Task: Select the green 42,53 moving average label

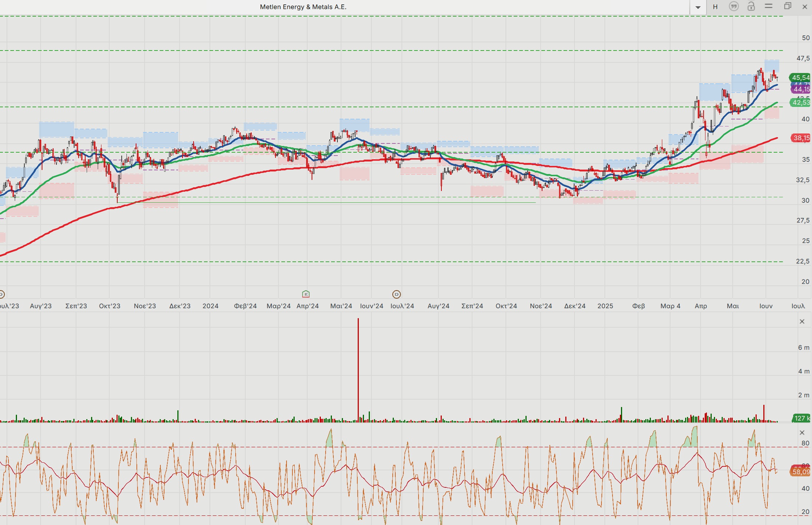Action: click(x=800, y=102)
